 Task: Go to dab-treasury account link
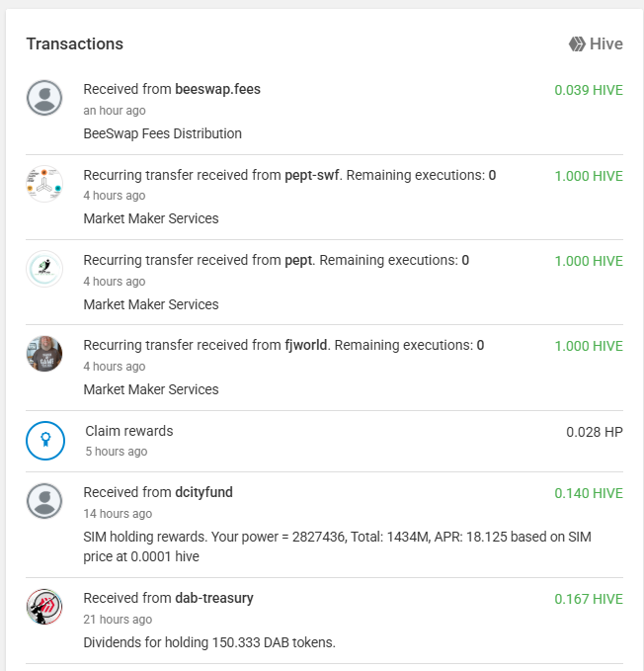214,598
